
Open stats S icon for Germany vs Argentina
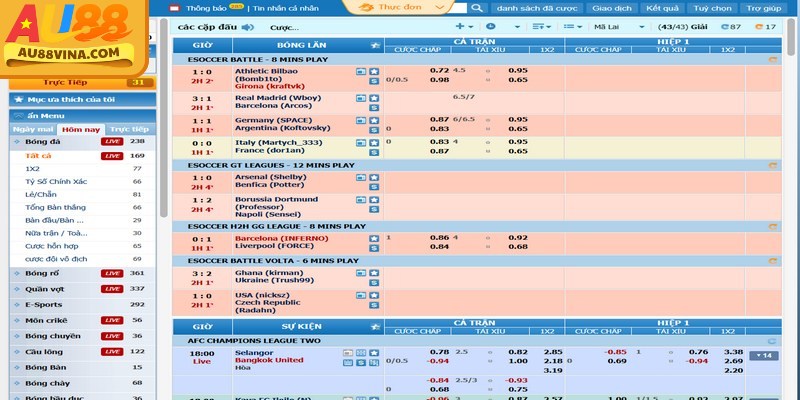point(374,130)
